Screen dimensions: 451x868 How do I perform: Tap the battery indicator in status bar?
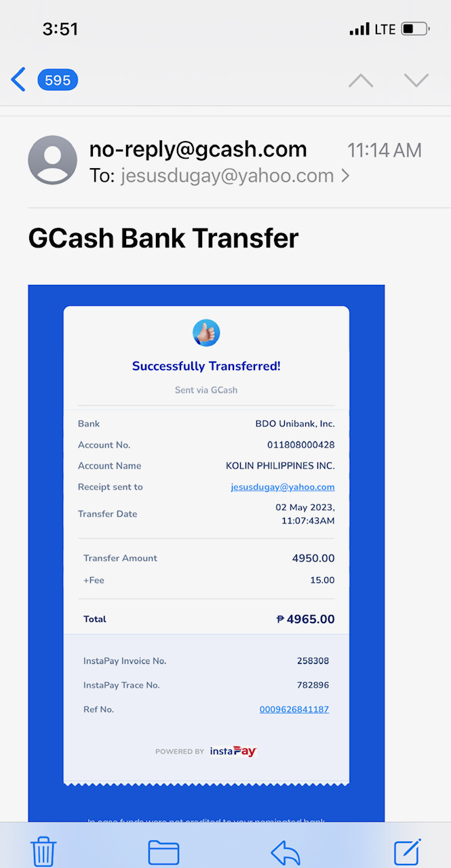pos(414,29)
